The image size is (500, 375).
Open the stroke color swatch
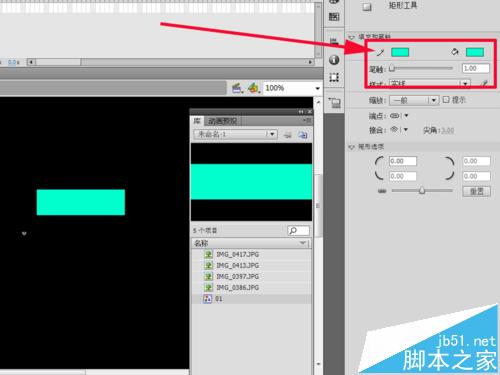(400, 52)
